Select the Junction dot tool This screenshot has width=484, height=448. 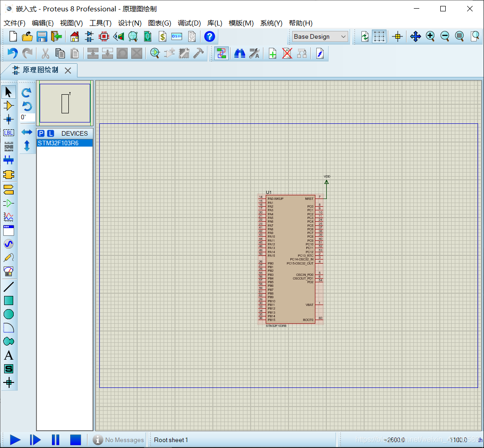coord(9,120)
